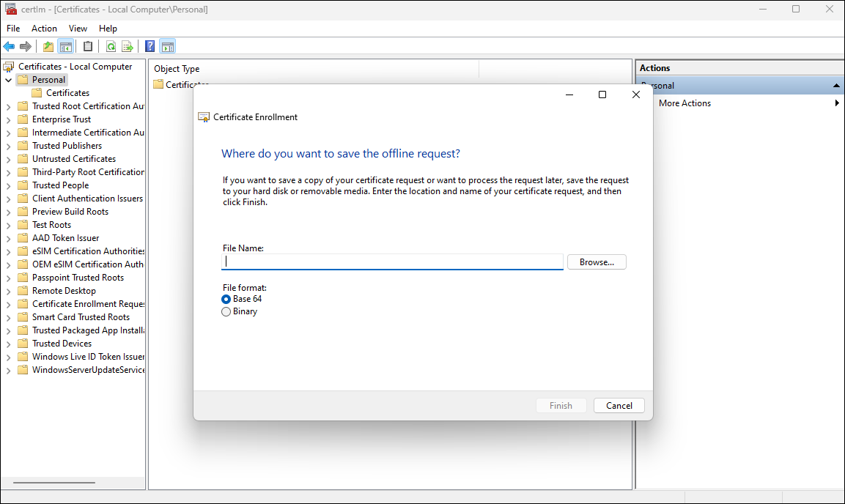Refresh the view with the Refresh icon

(x=111, y=45)
